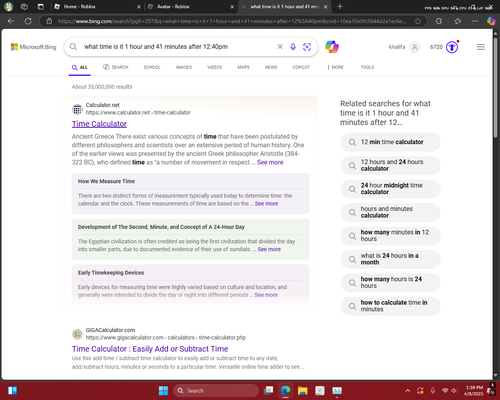Add this page to favorites star
This screenshot has width=500, height=400.
tap(418, 21)
